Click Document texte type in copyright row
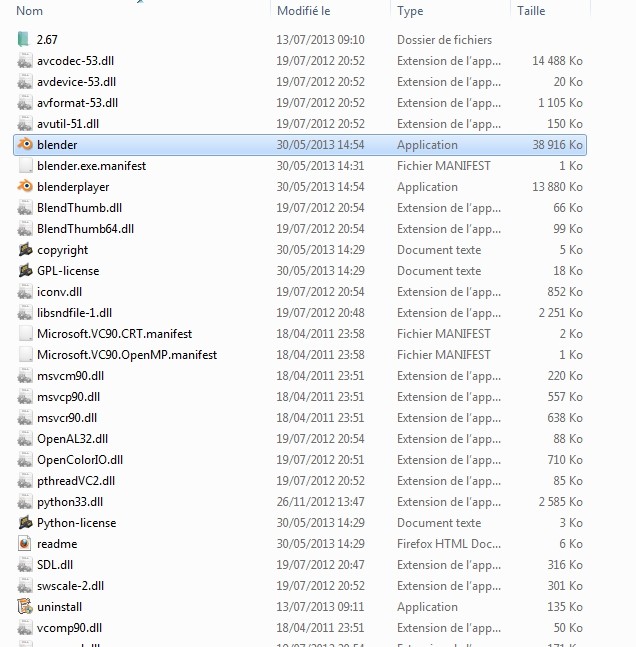 click(x=439, y=250)
